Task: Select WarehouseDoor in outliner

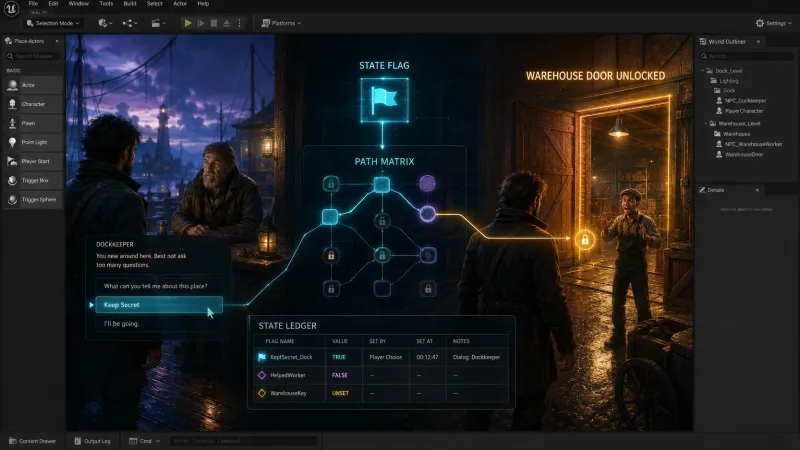Action: pyautogui.click(x=740, y=154)
